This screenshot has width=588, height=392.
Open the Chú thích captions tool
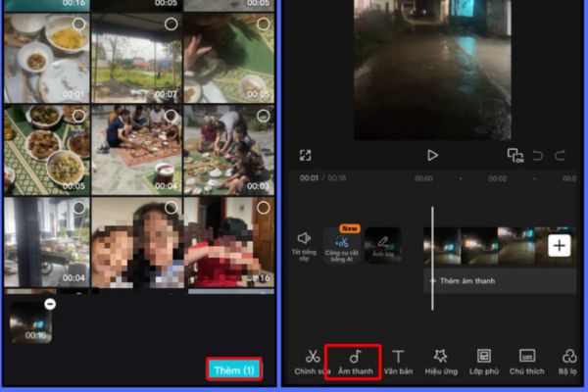[527, 361]
